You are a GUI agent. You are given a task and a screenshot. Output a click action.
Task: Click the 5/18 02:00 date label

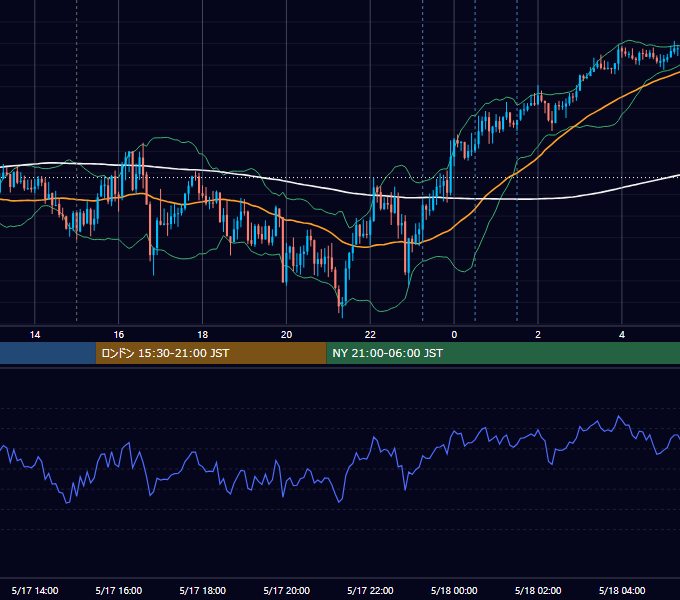pyautogui.click(x=538, y=590)
